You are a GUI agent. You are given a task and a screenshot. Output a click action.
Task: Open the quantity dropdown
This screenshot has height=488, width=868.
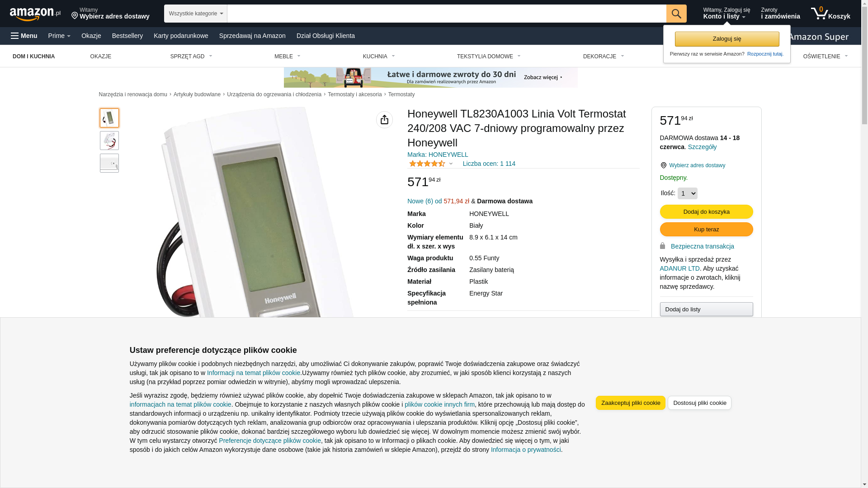click(x=687, y=193)
